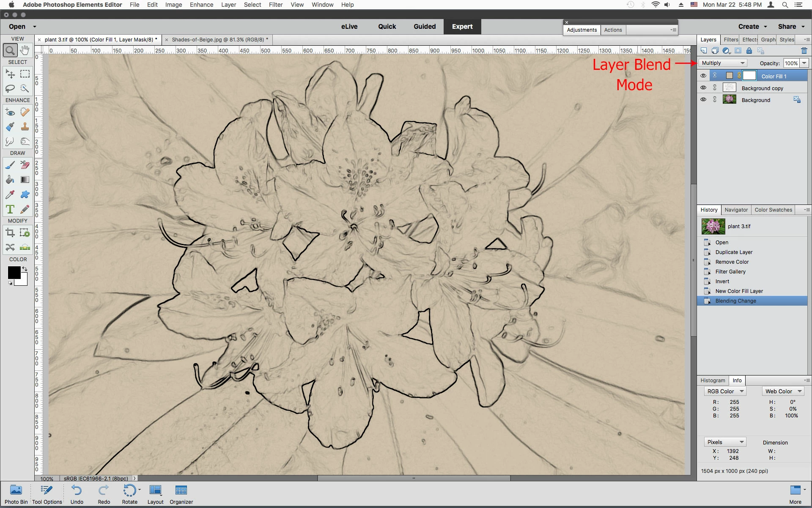Select the Hand tool

(x=25, y=50)
